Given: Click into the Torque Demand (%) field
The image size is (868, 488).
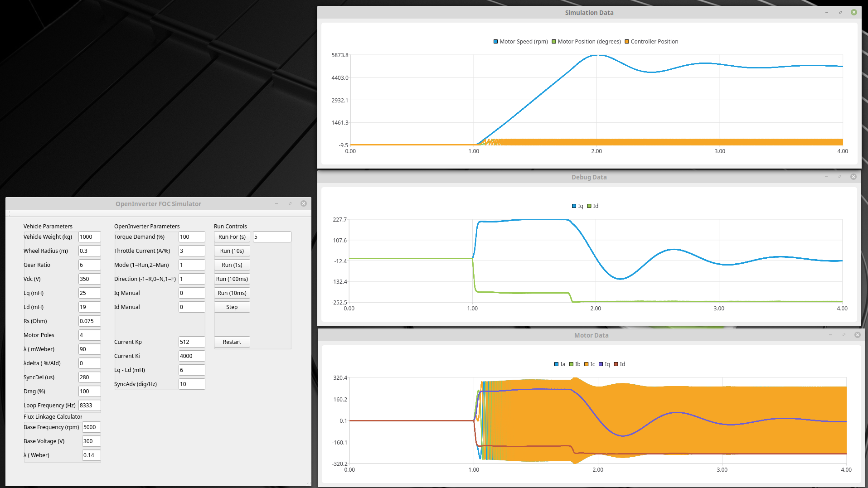Looking at the screenshot, I should click(191, 237).
